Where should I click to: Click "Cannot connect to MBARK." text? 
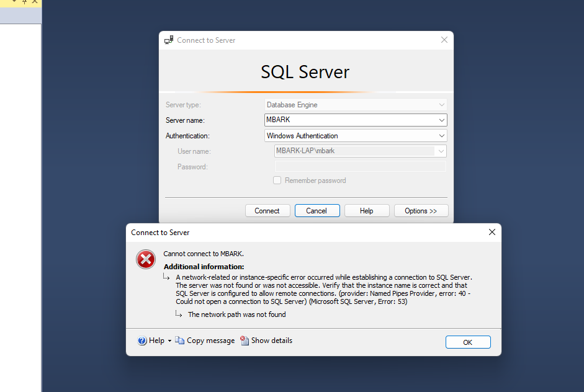tap(204, 254)
